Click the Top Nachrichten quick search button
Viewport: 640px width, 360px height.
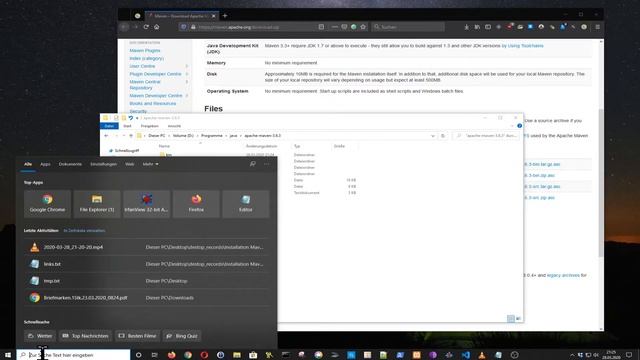point(86,336)
